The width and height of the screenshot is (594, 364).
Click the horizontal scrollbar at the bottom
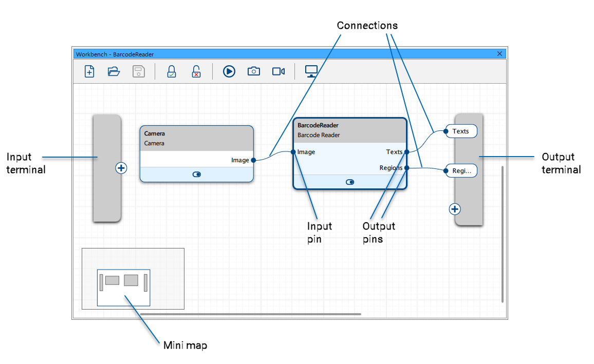pos(251,314)
